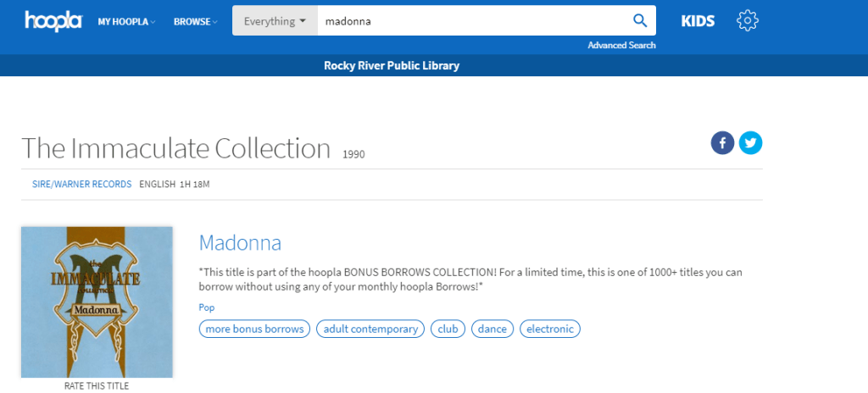Screen dimensions: 868x393
Task: Click the Pop genre link
Action: 207,307
